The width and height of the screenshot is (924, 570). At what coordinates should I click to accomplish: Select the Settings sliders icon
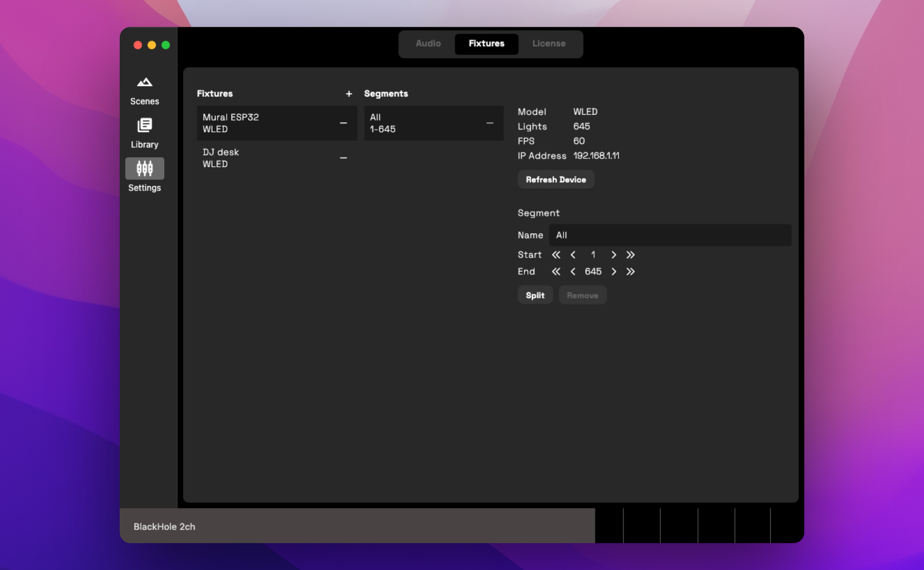pyautogui.click(x=145, y=168)
